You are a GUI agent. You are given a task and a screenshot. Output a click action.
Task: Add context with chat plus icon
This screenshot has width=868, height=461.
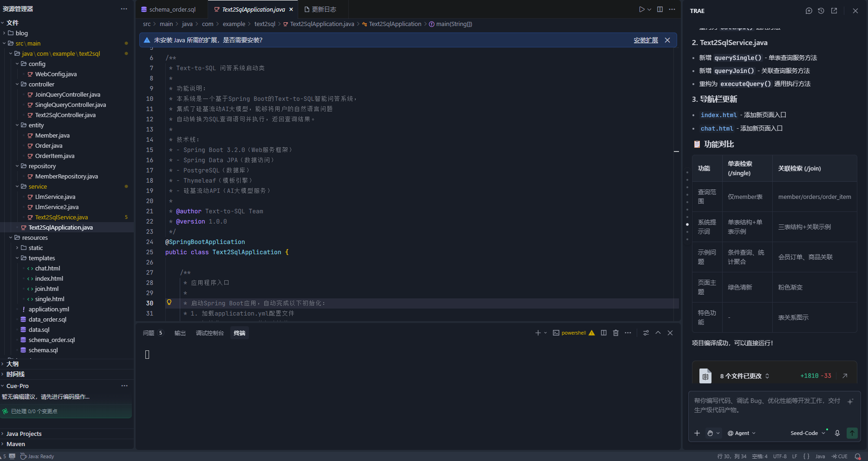coord(697,433)
